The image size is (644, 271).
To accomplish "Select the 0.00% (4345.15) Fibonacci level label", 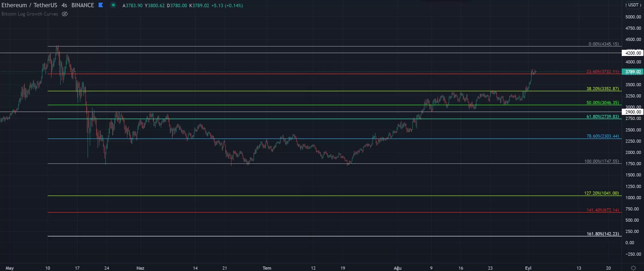I will point(604,44).
